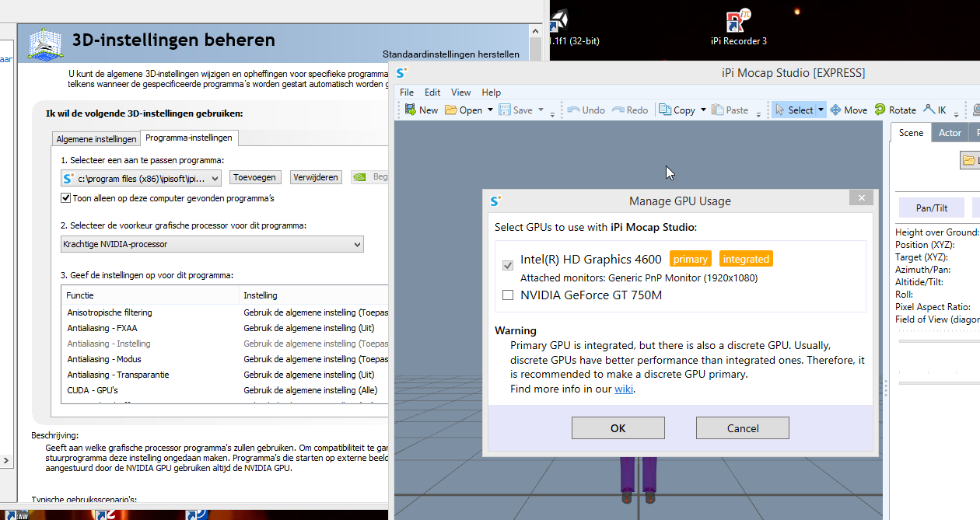The height and width of the screenshot is (520, 980).
Task: Open the program selection dropdown with ipisoft path
Action: (x=141, y=178)
